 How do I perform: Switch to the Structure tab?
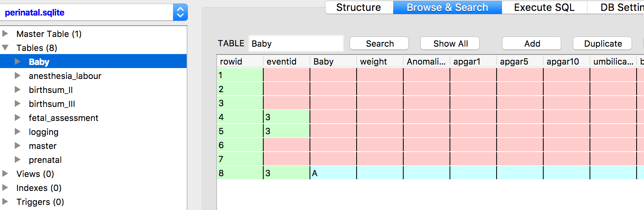(359, 7)
